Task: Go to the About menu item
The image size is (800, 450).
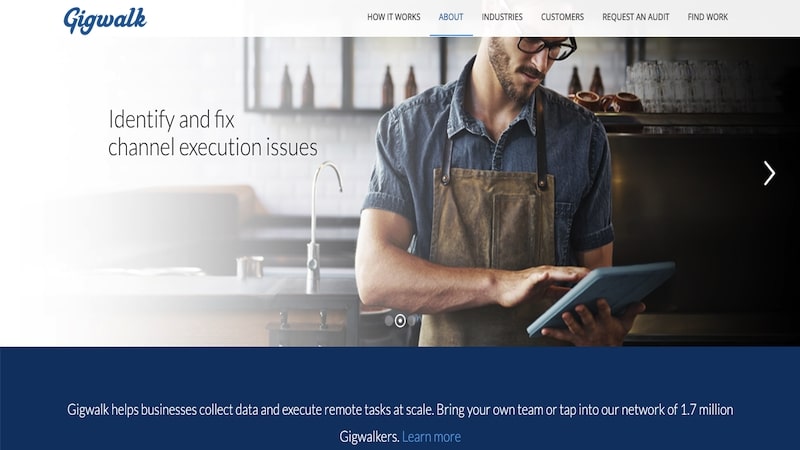Action: click(x=451, y=17)
